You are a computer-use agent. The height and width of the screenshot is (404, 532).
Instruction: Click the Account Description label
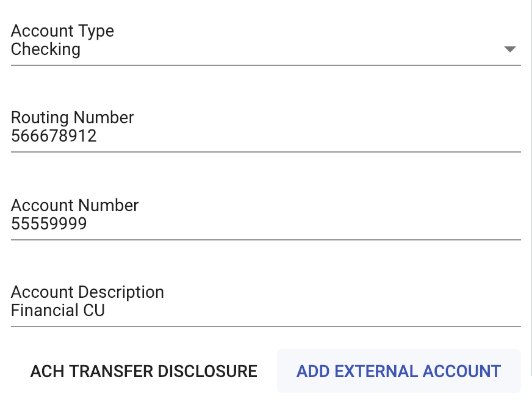pos(87,292)
